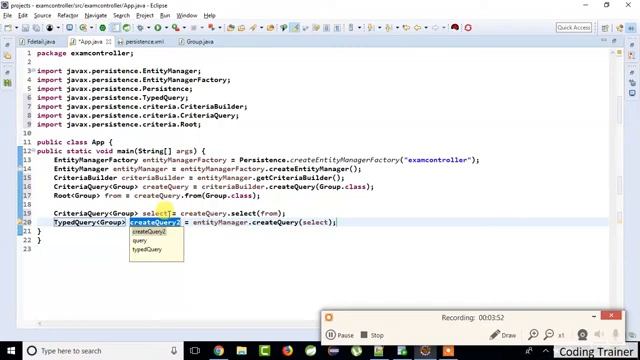Toggle Mark Occurrences highlighted toolbar icon
The image size is (640, 360).
[x=295, y=28]
